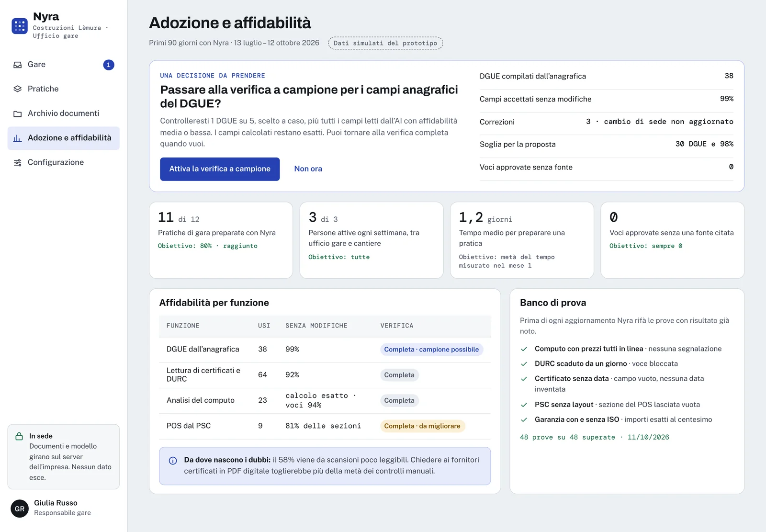
Task: Click the Affidabilità per funzione heading
Action: [214, 303]
